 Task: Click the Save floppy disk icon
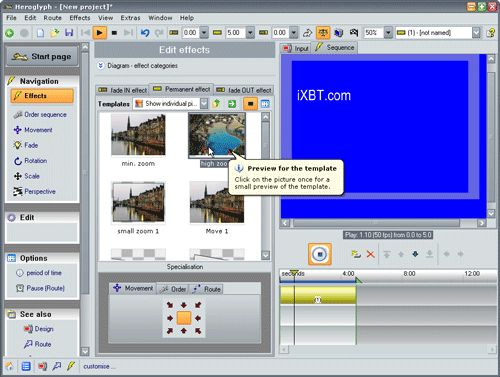point(69,33)
